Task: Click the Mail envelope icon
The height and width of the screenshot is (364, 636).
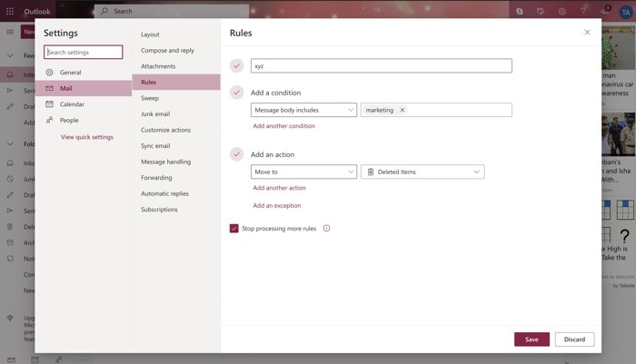Action: 49,88
